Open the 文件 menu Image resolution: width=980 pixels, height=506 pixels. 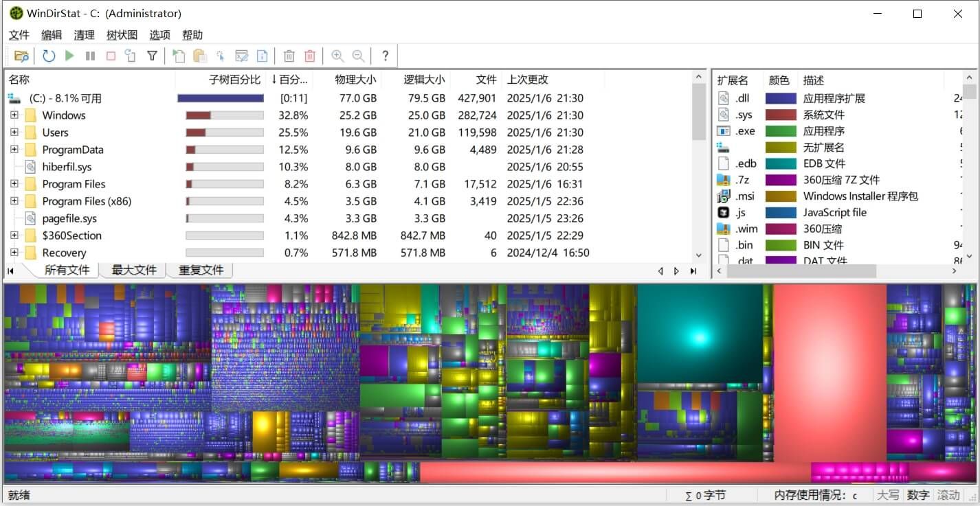click(x=19, y=35)
